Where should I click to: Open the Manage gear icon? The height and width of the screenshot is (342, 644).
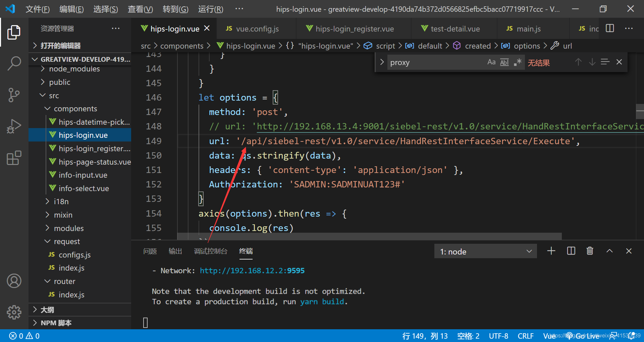pos(14,312)
